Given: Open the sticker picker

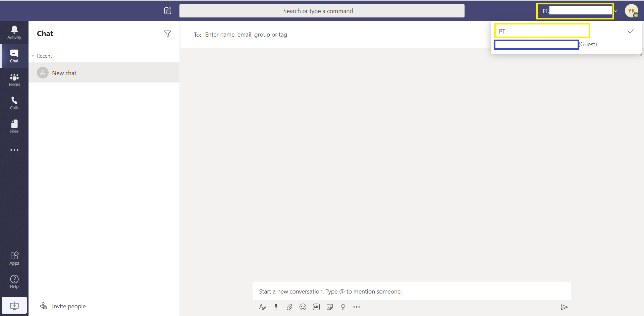Looking at the screenshot, I should (x=330, y=307).
